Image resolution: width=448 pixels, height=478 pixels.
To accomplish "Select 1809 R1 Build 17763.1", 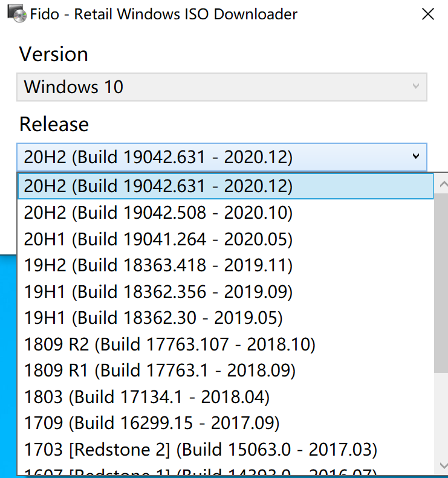I will (x=226, y=370).
